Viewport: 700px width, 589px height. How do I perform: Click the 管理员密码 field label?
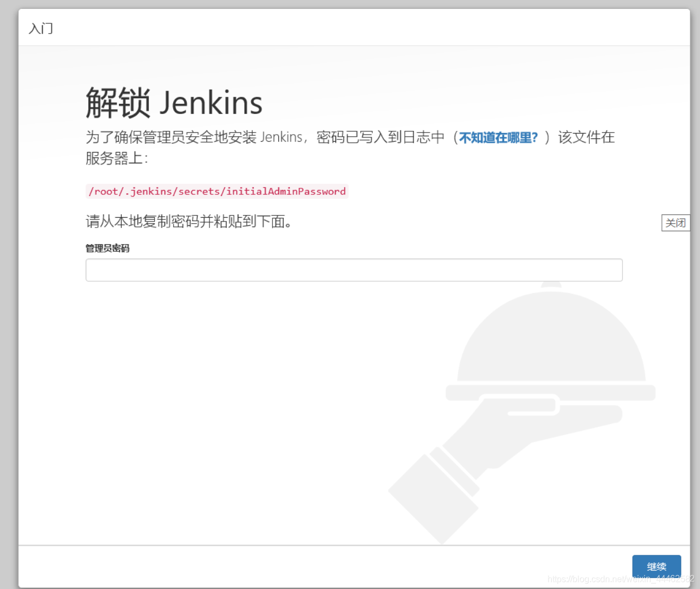[107, 248]
